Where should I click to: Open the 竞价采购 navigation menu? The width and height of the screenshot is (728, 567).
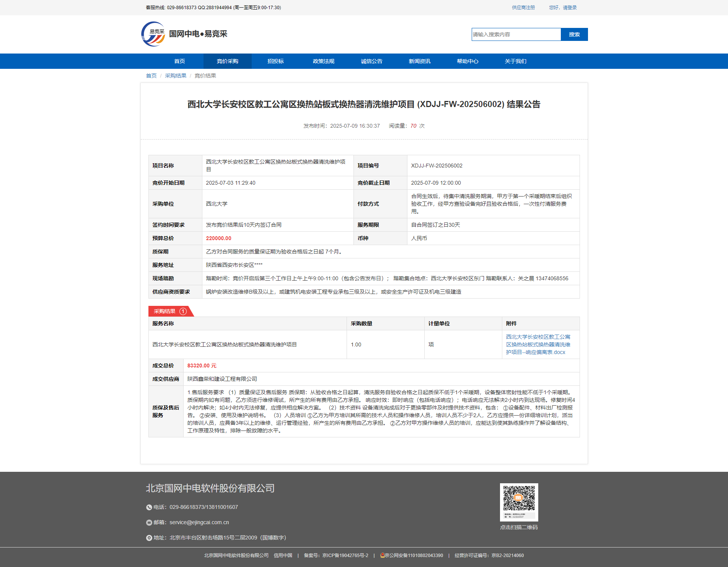(x=227, y=61)
